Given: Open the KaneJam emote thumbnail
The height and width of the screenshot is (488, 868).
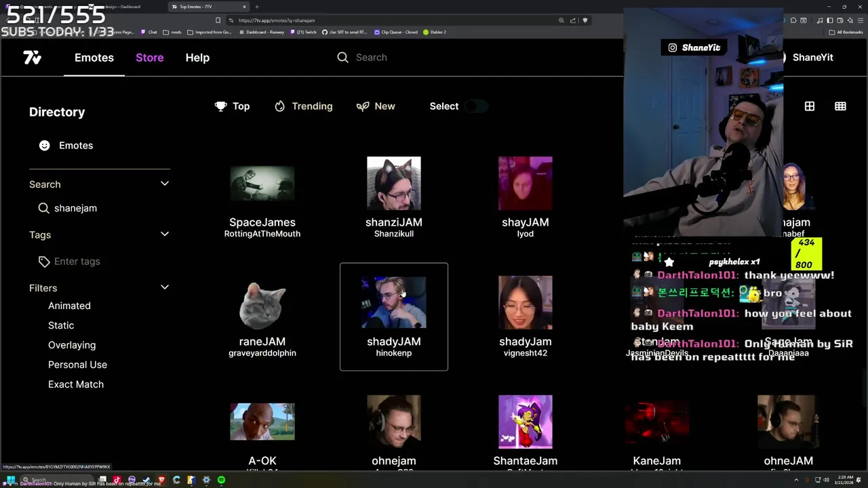Looking at the screenshot, I should pyautogui.click(x=657, y=422).
